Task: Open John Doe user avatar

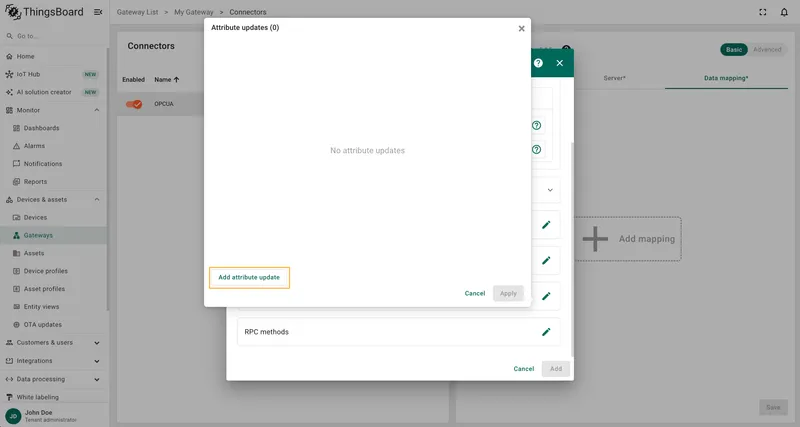Action: pyautogui.click(x=13, y=416)
